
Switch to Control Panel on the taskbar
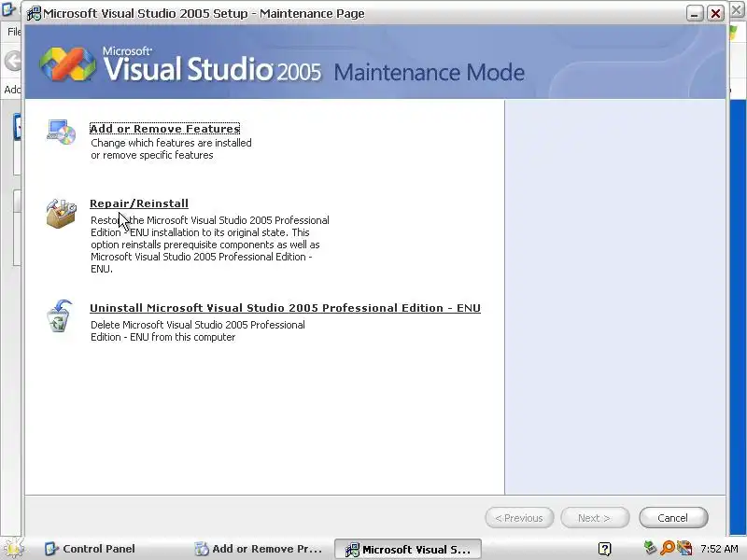click(91, 549)
